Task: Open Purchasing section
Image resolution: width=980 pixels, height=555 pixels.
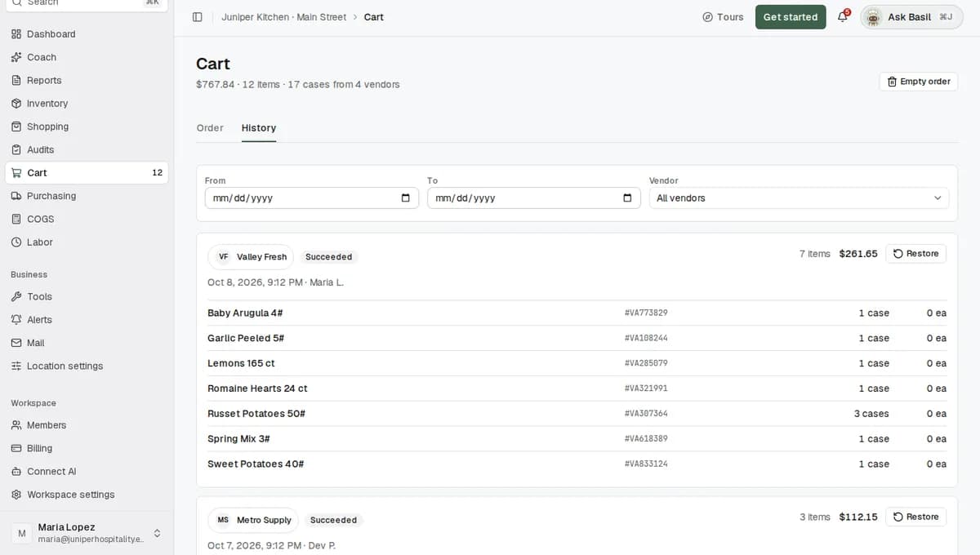Action: click(x=87, y=196)
